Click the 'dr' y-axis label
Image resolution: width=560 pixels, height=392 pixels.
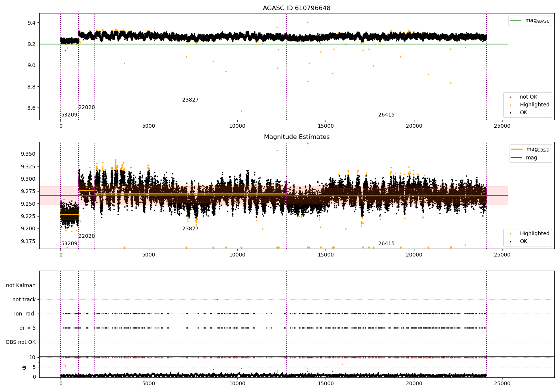pyautogui.click(x=24, y=367)
